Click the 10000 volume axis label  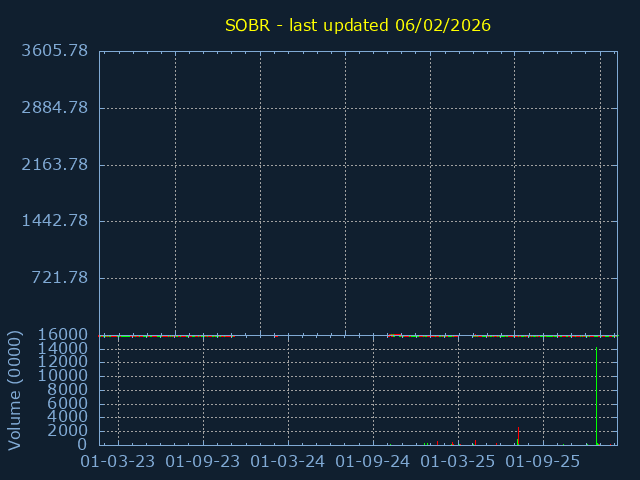pos(62,376)
